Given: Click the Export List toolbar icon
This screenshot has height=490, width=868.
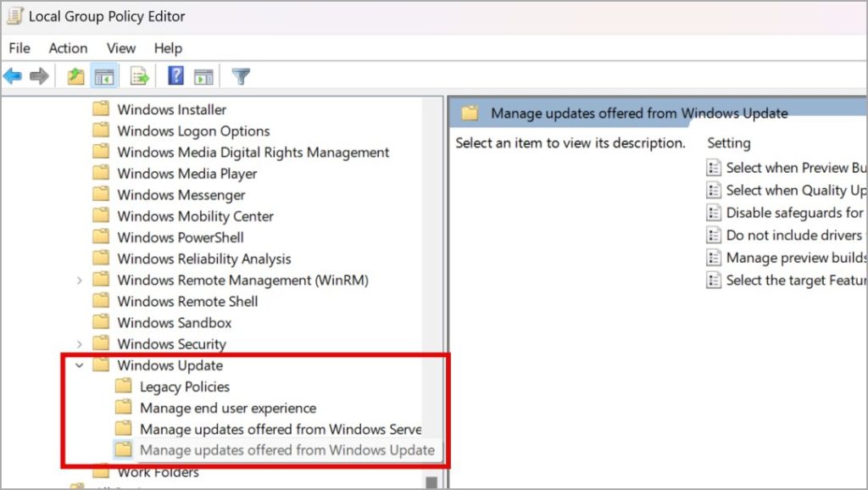Looking at the screenshot, I should click(x=140, y=75).
